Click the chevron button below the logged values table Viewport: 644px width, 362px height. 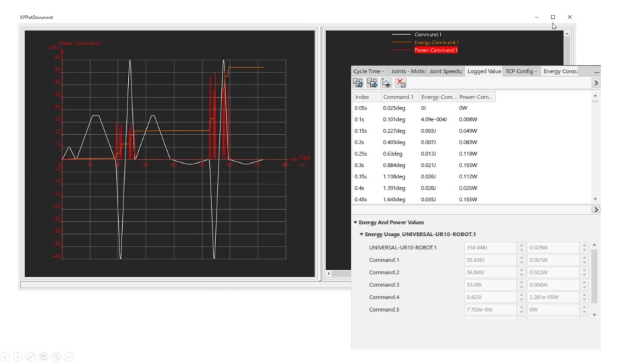(x=596, y=210)
